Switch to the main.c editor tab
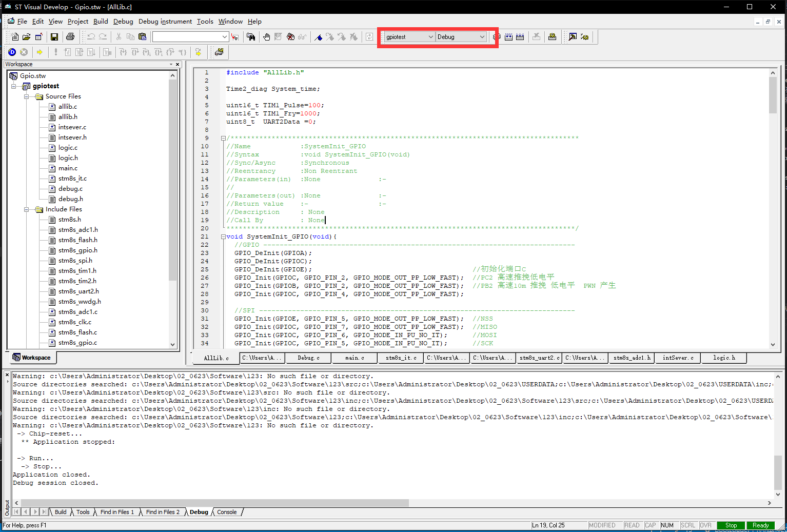 tap(355, 358)
